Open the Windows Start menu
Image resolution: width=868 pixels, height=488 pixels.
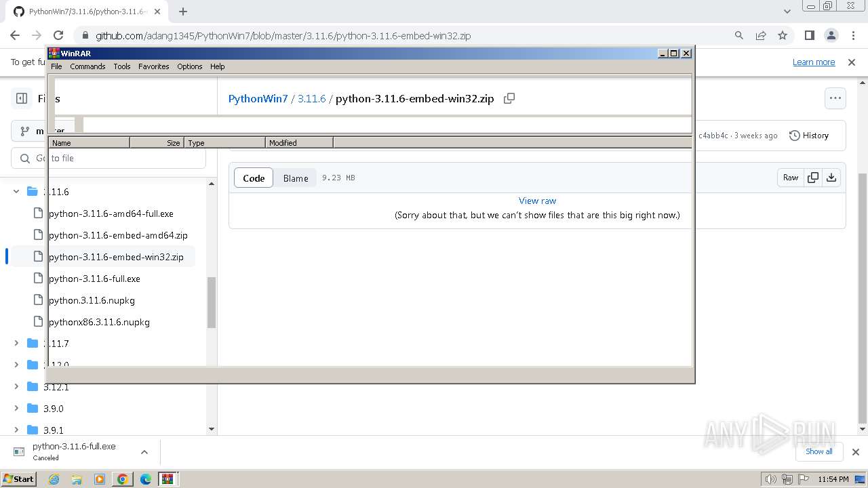18,479
